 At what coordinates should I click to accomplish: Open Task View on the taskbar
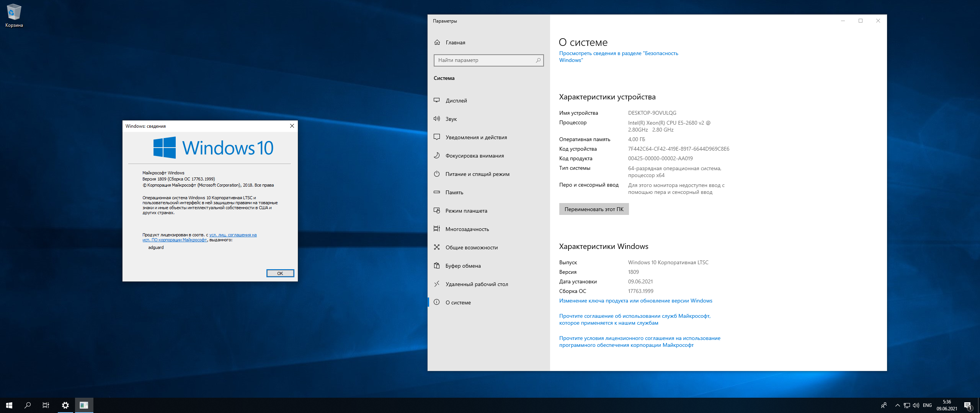(46, 405)
